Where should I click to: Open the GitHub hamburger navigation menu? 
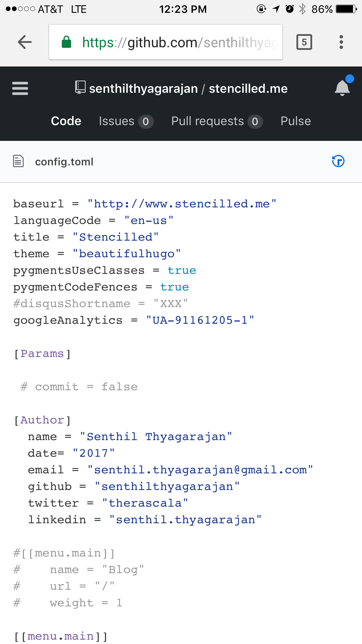click(x=20, y=88)
